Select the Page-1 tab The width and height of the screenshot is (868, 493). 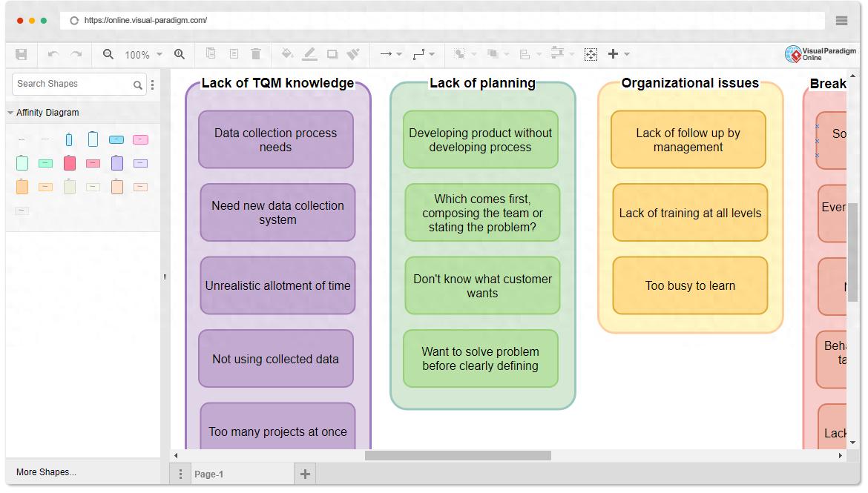coord(209,474)
